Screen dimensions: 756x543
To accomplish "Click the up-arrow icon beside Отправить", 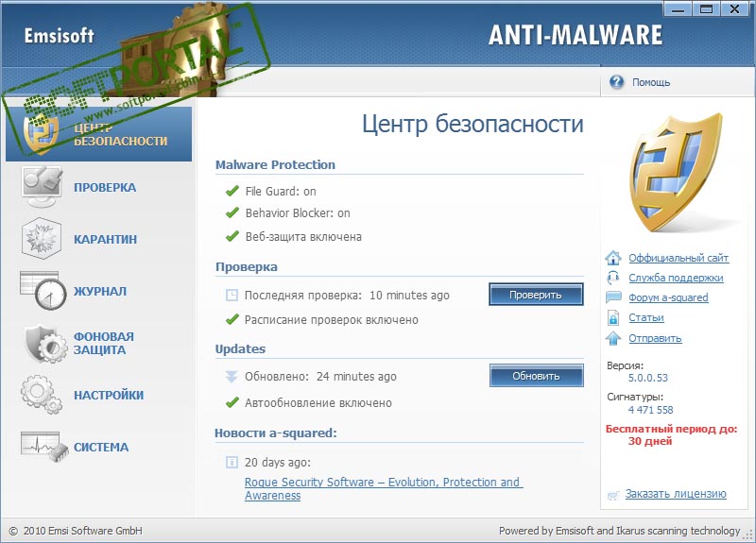I will click(x=613, y=338).
